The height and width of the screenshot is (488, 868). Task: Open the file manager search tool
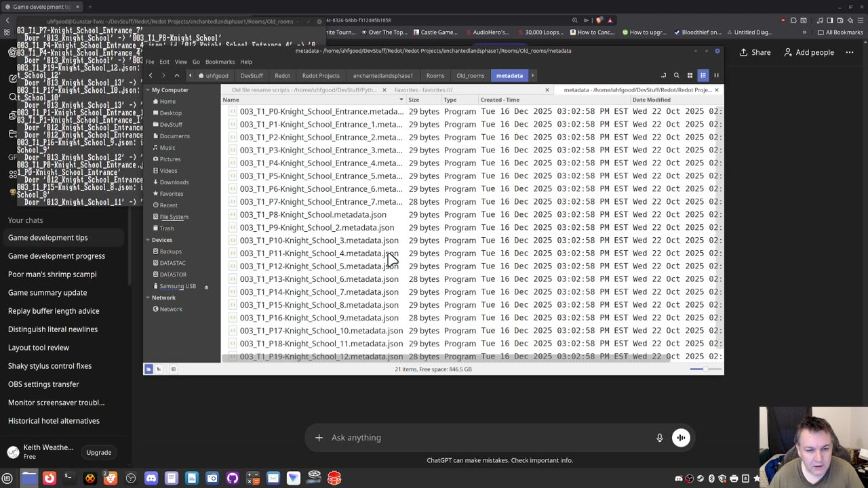676,75
